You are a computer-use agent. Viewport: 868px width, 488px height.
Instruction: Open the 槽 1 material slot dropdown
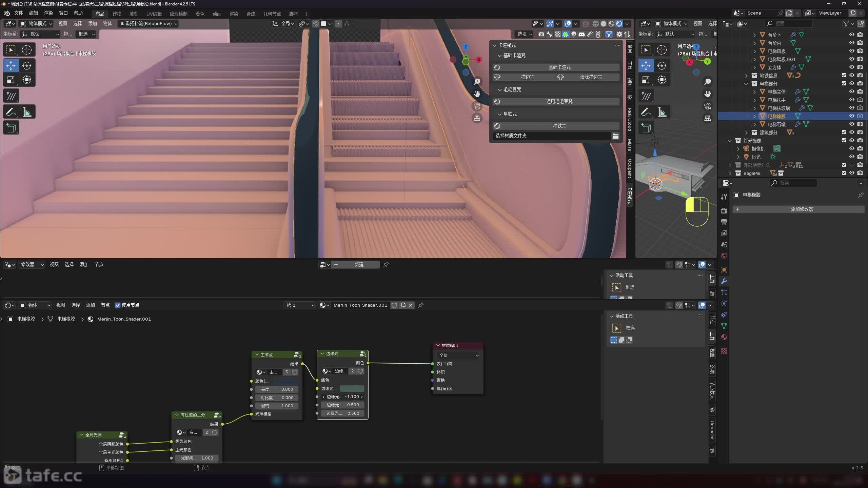[300, 305]
